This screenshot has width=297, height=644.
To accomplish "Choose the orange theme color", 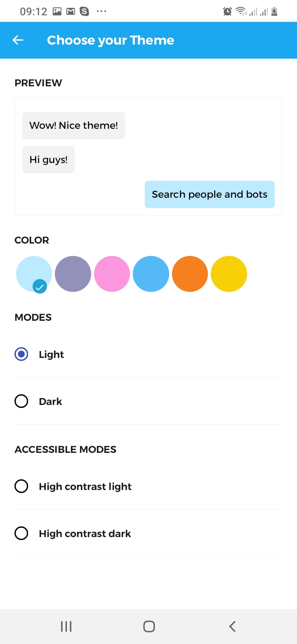I will tap(190, 274).
